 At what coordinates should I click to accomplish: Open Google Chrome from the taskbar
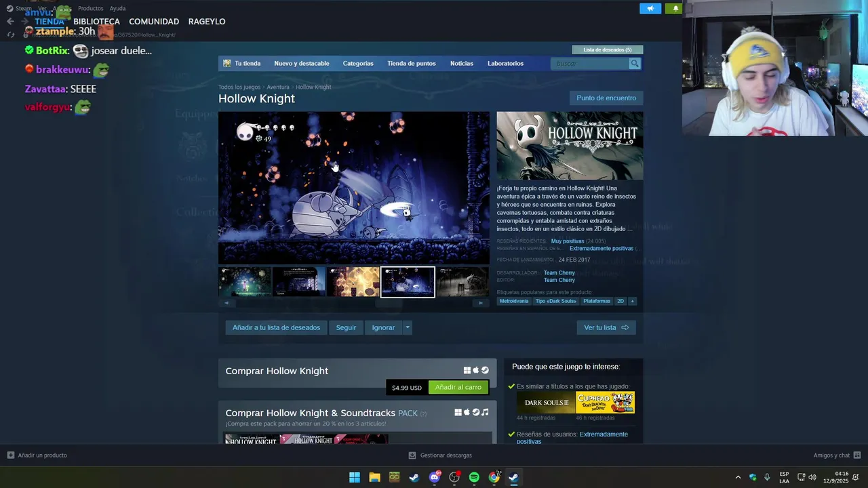[494, 477]
